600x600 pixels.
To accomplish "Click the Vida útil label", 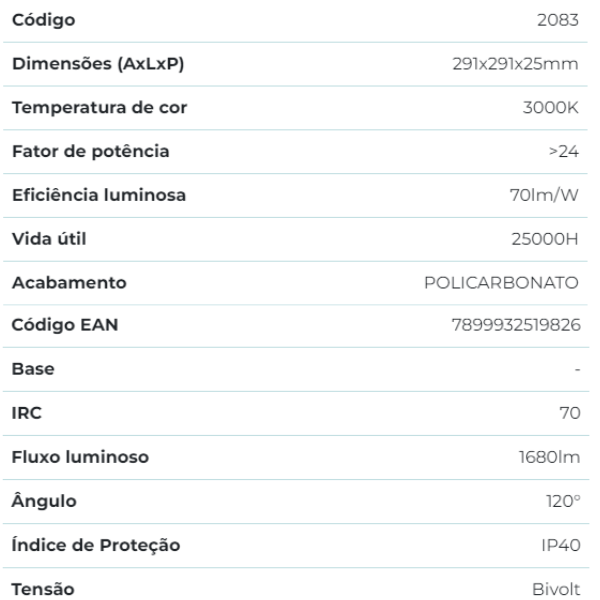I will [48, 239].
